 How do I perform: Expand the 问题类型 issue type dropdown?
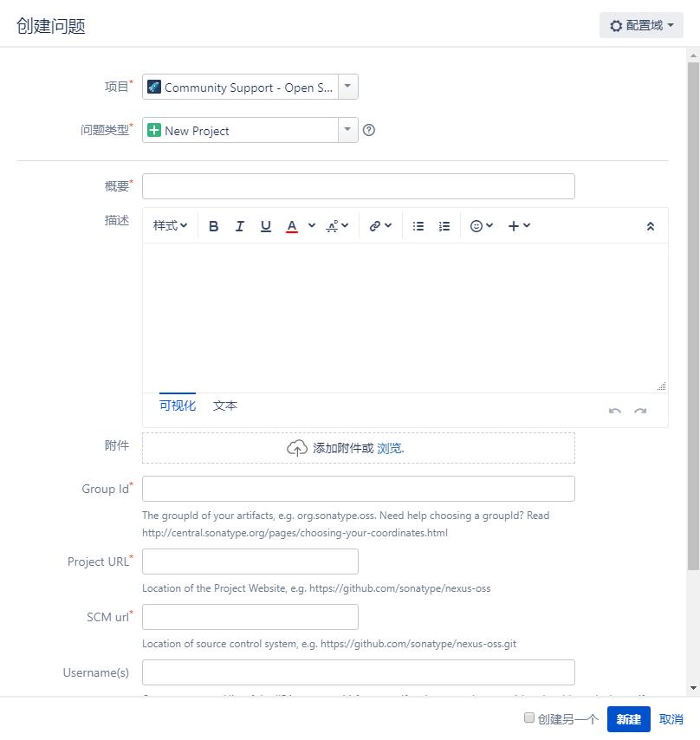(347, 131)
